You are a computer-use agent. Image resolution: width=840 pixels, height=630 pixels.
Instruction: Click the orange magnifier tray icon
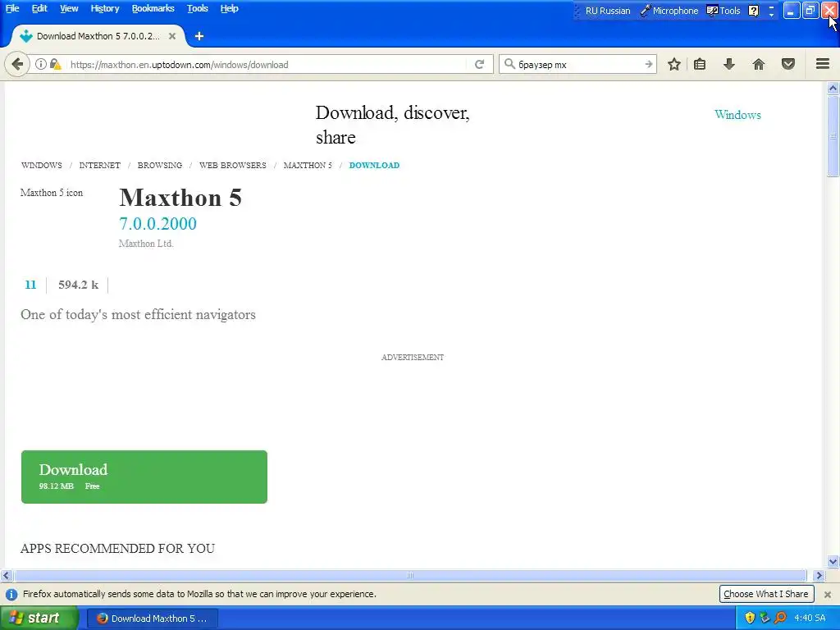(x=780, y=618)
